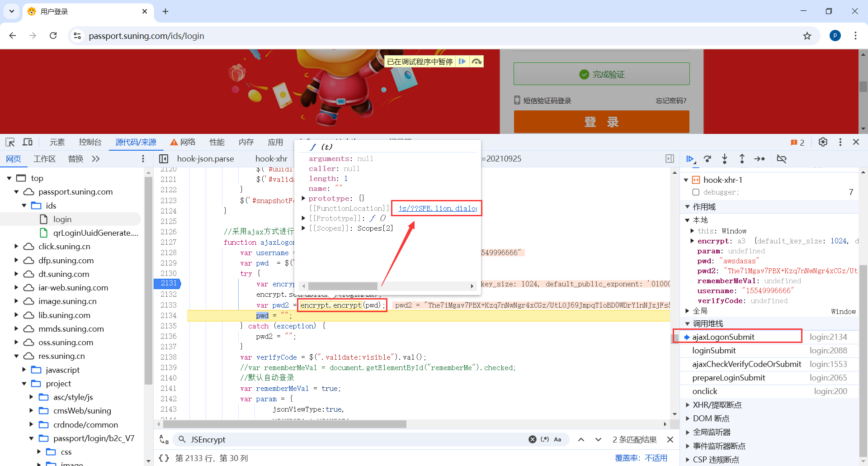Close the search bar
The width and height of the screenshot is (868, 466).
670,439
